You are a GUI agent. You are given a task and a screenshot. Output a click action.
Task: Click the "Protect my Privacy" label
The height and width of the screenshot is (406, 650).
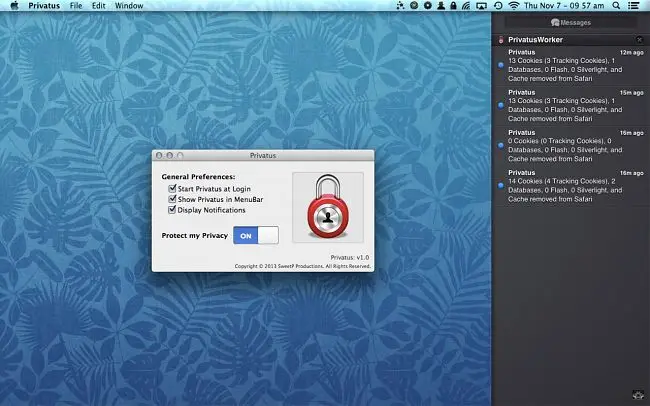(x=195, y=235)
